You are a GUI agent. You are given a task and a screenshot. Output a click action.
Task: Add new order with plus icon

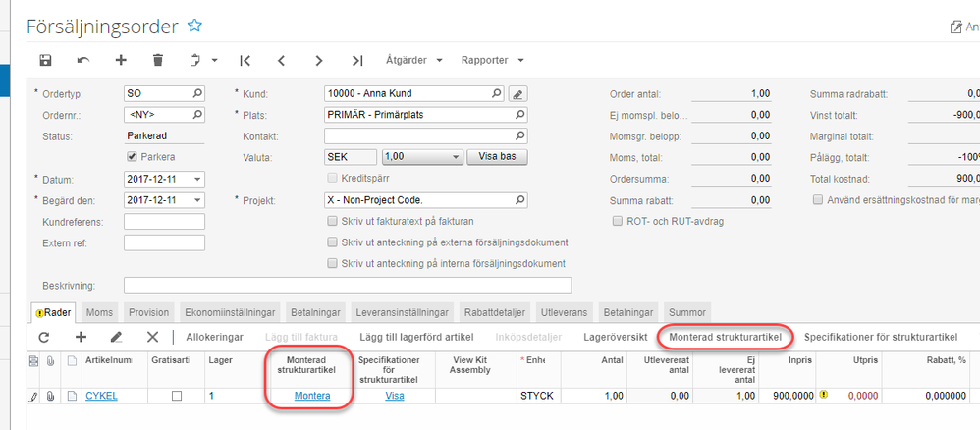click(121, 60)
